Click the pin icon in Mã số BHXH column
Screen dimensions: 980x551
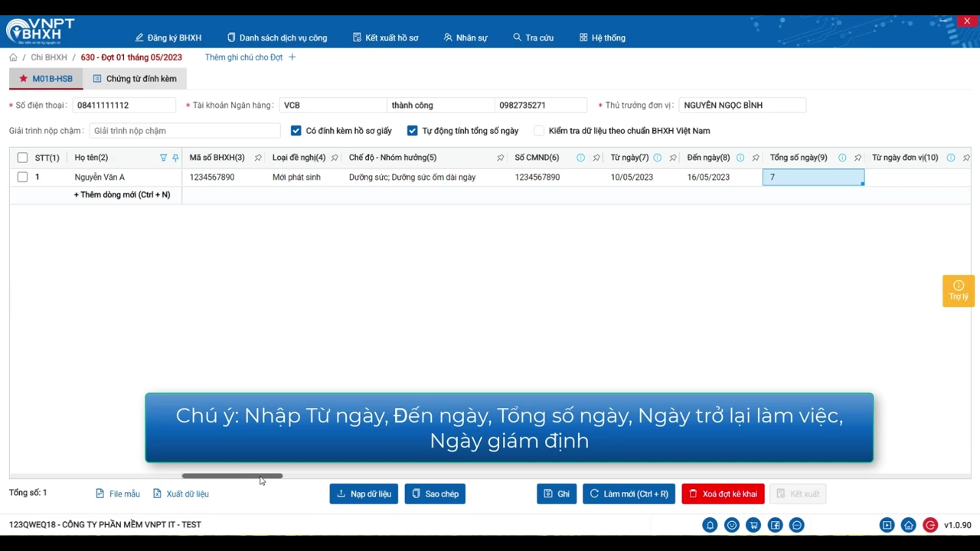click(x=258, y=158)
